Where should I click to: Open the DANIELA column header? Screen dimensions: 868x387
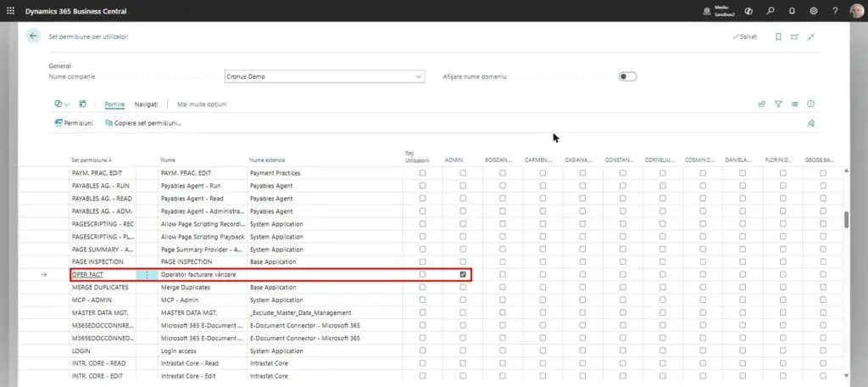(739, 160)
